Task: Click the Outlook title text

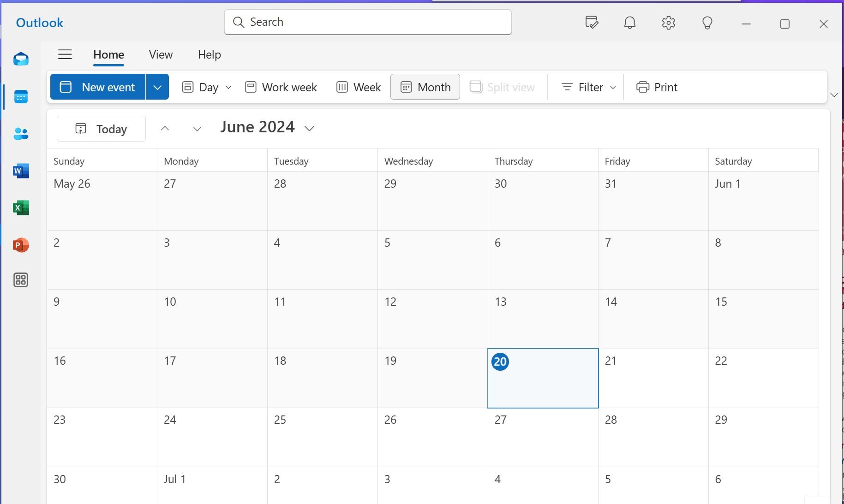Action: coord(40,23)
